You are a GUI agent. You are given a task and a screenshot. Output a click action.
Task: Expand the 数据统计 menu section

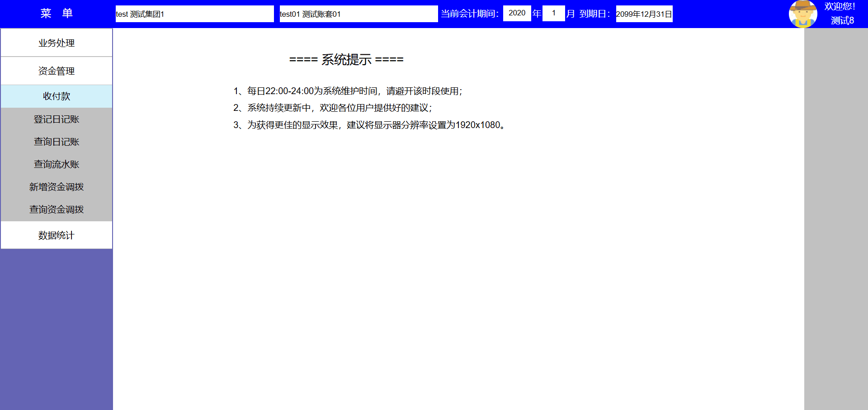[57, 235]
